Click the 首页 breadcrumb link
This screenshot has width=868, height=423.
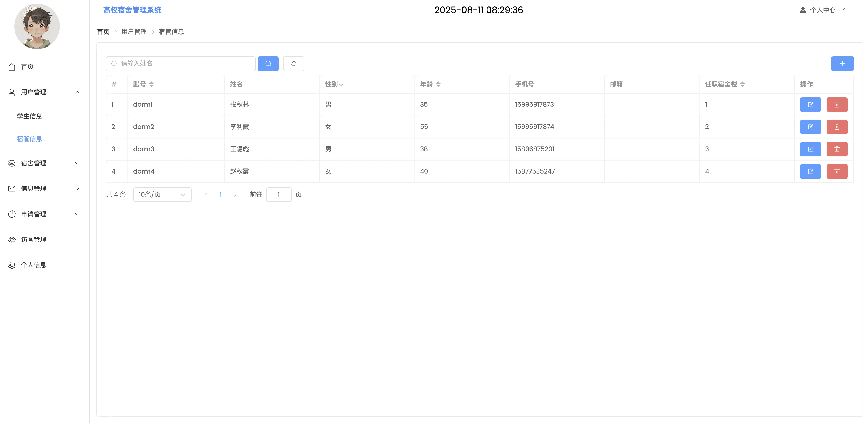103,32
